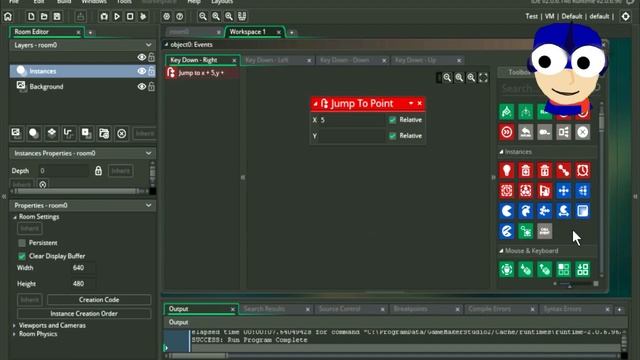Pick the grey circled X exit action
This screenshot has height=360, width=640.
click(x=582, y=132)
